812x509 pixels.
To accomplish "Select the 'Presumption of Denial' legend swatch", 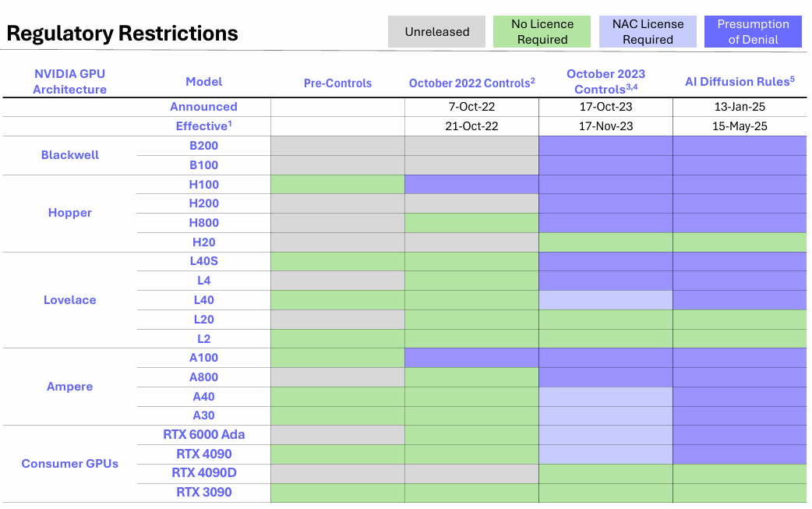I will (x=753, y=32).
